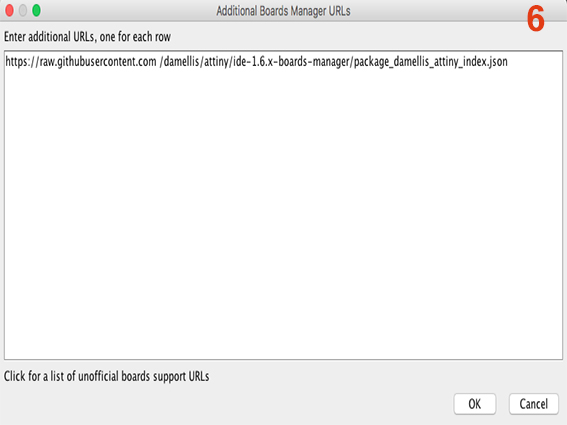Click the empty title bar right of the title text
Image resolution: width=567 pixels, height=425 pixels.
coord(434,11)
